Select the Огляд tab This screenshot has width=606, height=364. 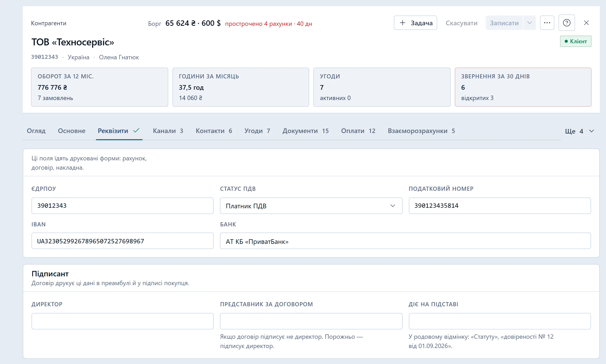point(36,131)
